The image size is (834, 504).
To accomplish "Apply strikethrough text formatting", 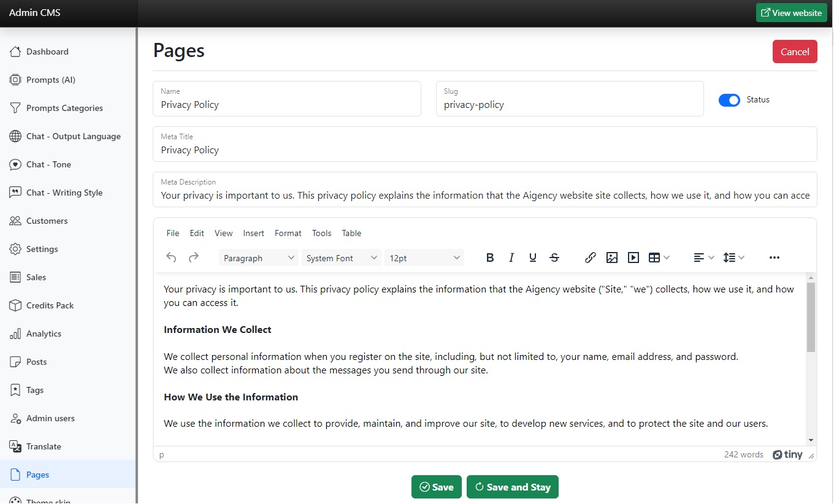I will click(x=554, y=258).
